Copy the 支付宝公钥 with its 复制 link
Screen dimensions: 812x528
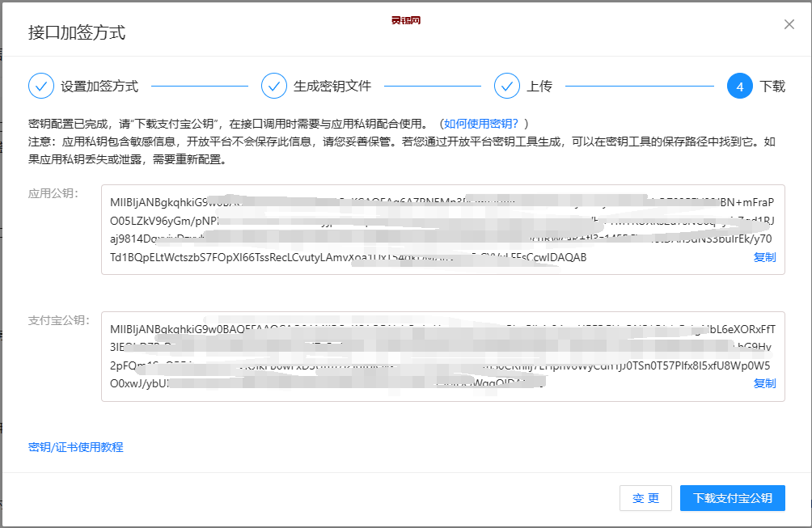pos(764,383)
